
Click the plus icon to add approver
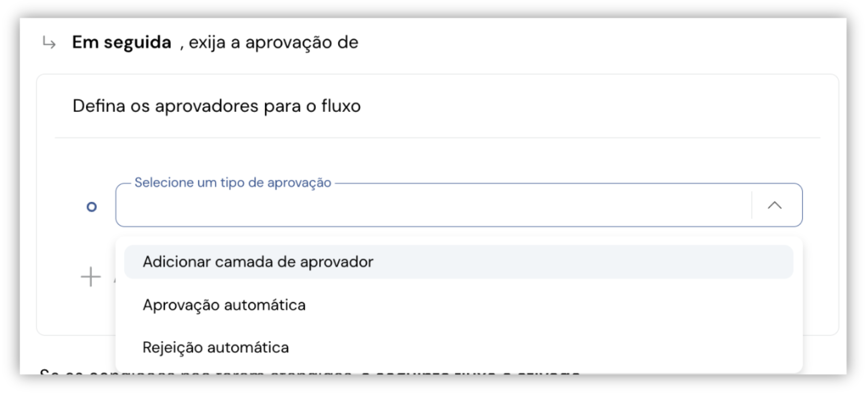coord(90,276)
